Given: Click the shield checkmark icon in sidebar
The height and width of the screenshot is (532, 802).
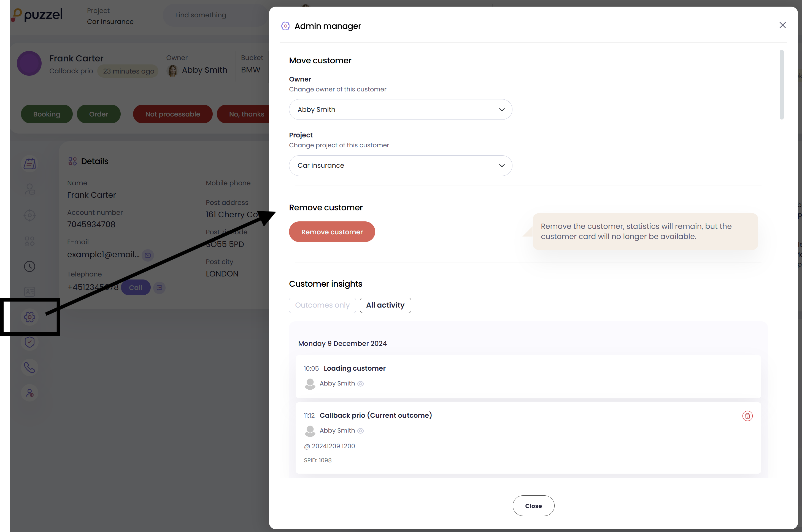Looking at the screenshot, I should 29,342.
